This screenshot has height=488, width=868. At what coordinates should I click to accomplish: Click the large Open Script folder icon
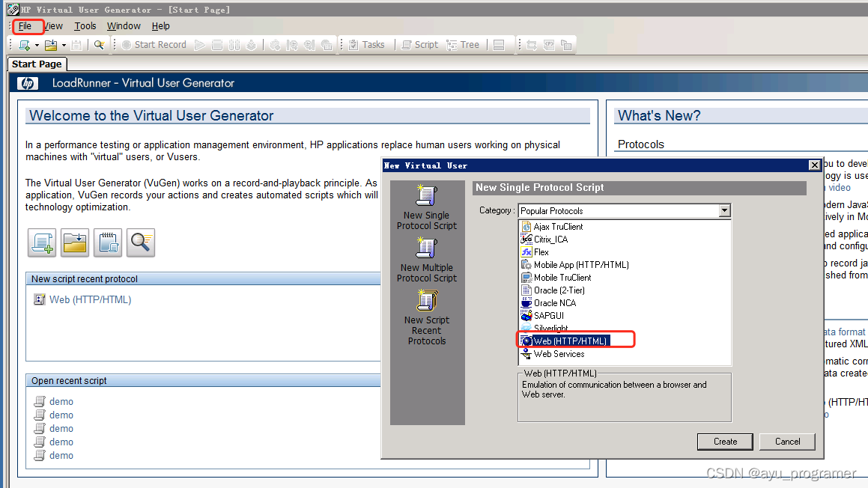point(75,243)
